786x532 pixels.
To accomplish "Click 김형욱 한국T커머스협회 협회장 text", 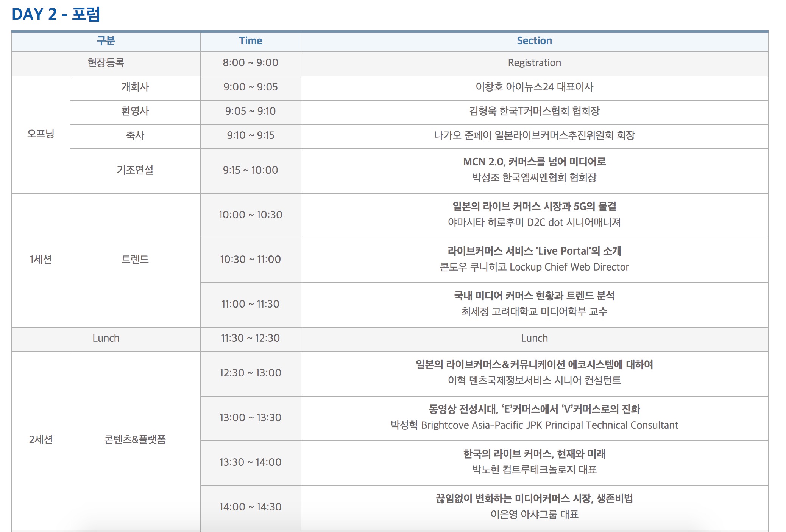I will coord(534,111).
